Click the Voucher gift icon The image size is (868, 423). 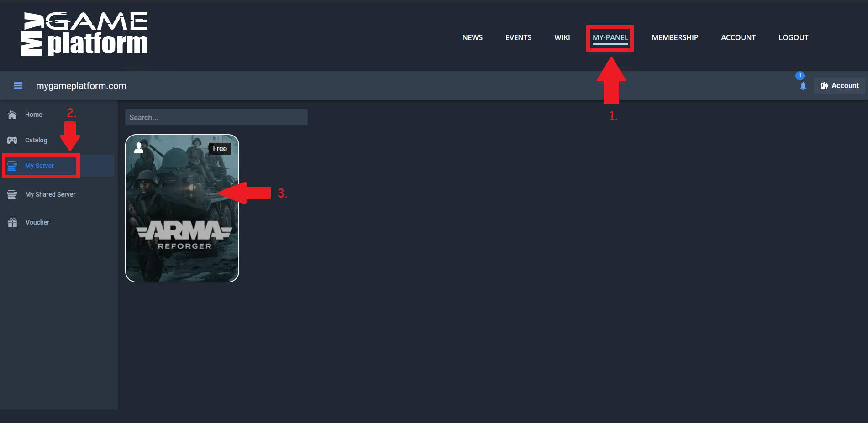(x=13, y=222)
